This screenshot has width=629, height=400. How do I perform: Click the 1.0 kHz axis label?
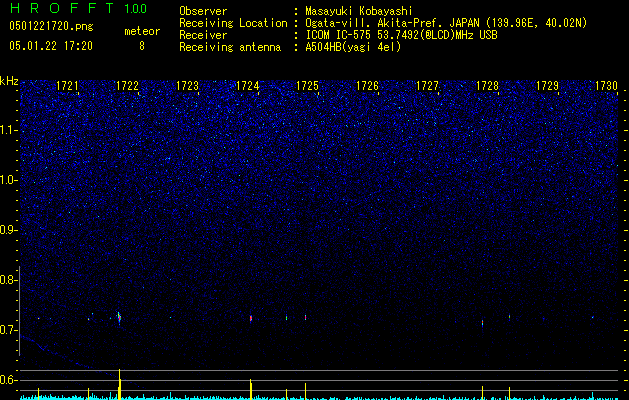point(8,180)
